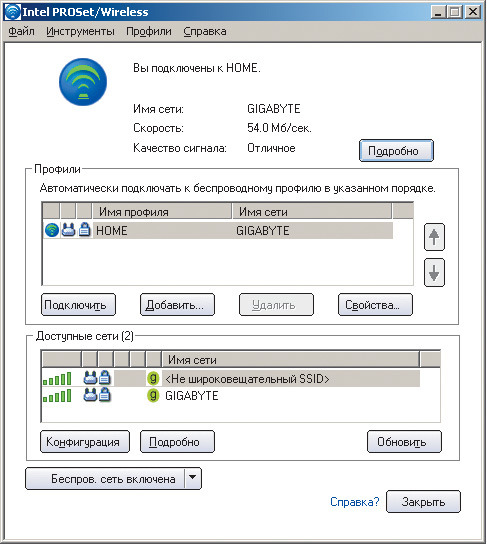Click the green 'g' band icon for GIGABYTE
The width and height of the screenshot is (487, 544).
tap(153, 395)
